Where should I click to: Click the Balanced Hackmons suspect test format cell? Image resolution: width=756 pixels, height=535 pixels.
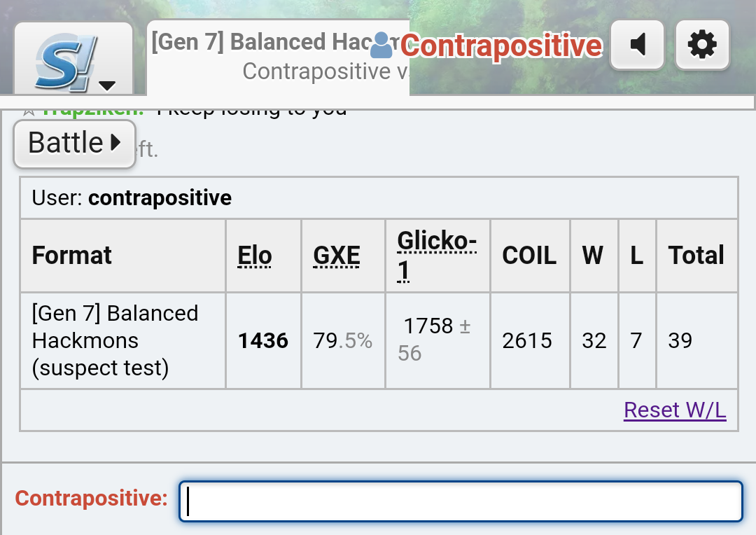coord(115,340)
